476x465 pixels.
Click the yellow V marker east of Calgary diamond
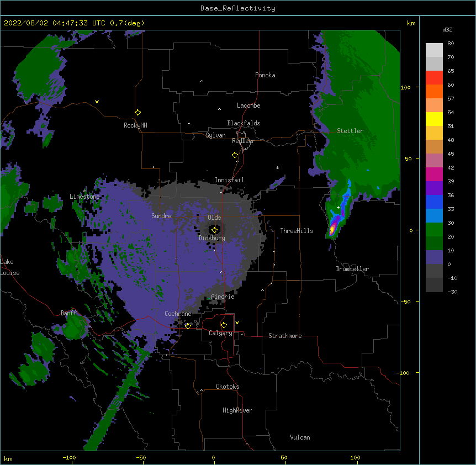(x=237, y=323)
